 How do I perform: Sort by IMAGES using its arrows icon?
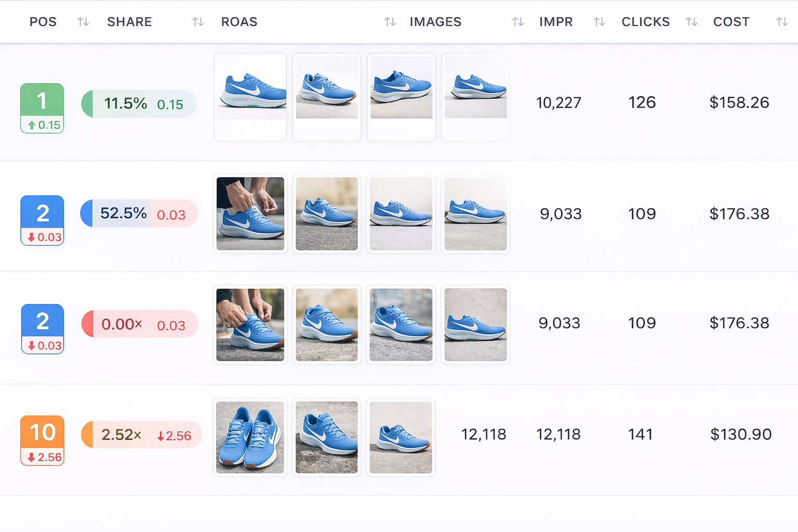[x=517, y=22]
